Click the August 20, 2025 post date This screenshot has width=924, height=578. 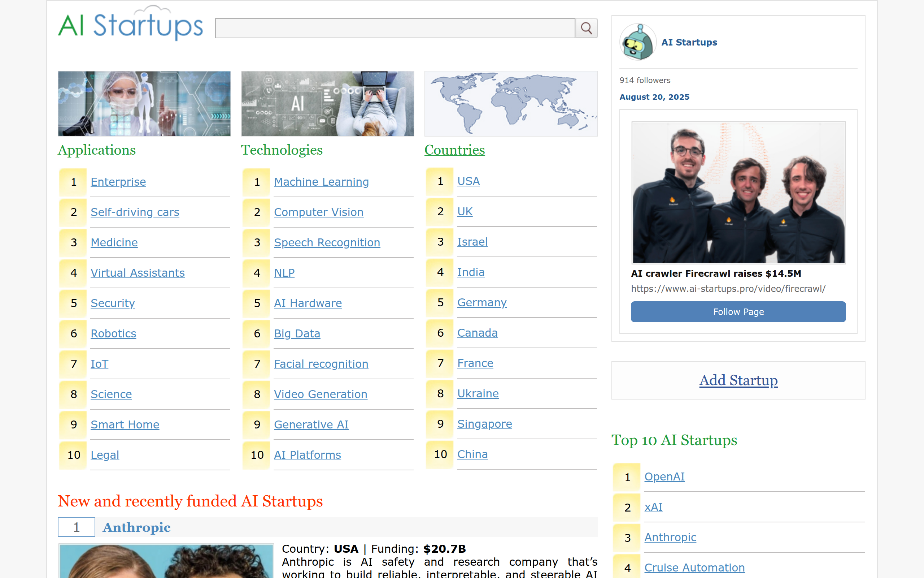coord(654,97)
